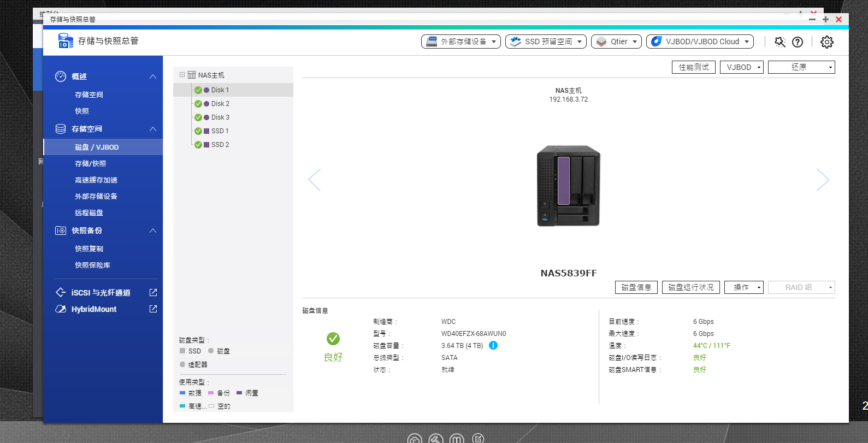868x443 pixels.
Task: Open the Qtier dropdown menu
Action: [x=616, y=42]
